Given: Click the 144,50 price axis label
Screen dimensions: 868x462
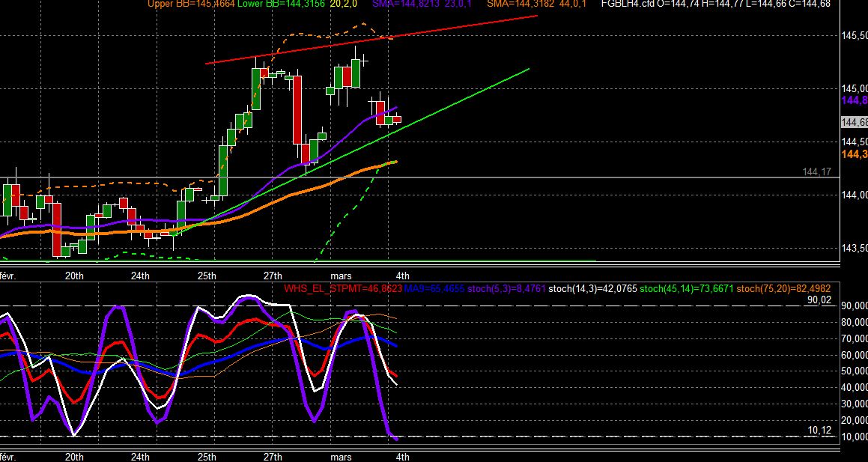Looking at the screenshot, I should [x=855, y=142].
